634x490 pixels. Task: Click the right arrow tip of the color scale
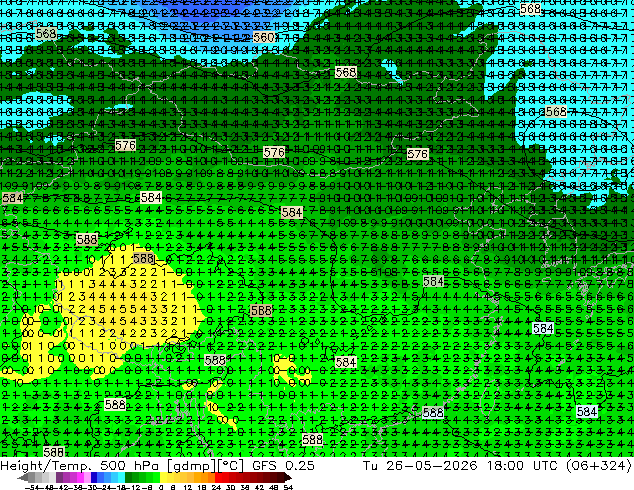click(x=290, y=477)
